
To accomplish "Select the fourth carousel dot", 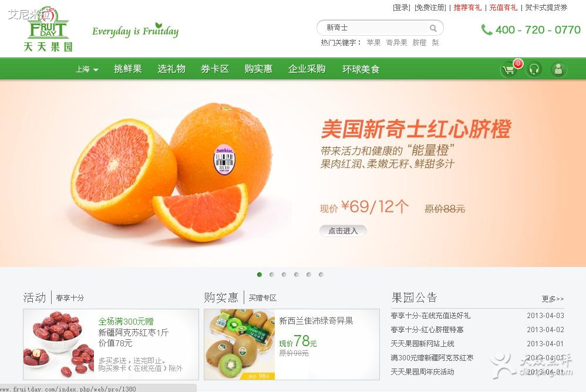I will (297, 275).
